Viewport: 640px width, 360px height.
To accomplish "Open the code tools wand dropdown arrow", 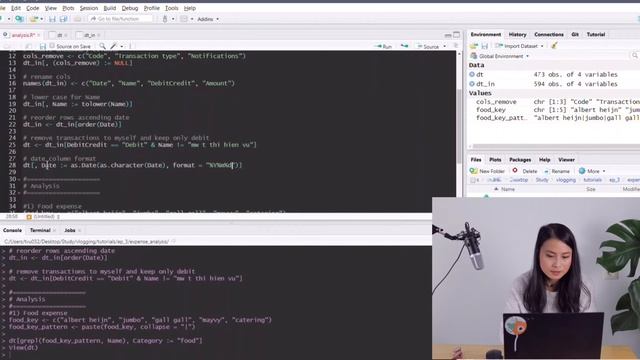I will pyautogui.click(x=122, y=47).
